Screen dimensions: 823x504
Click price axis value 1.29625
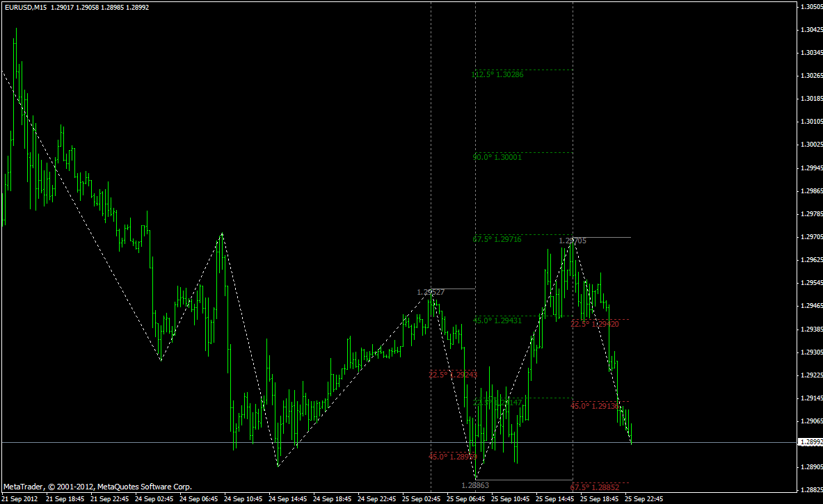coord(811,259)
